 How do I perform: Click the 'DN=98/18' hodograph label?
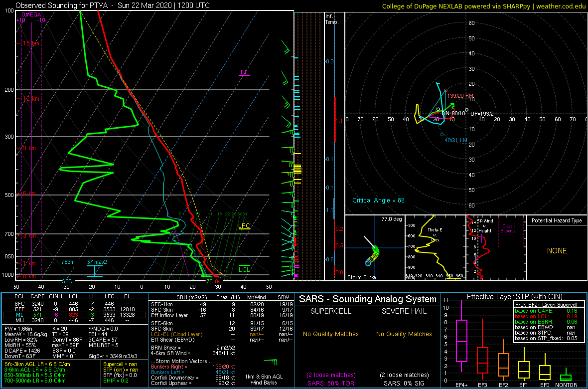pyautogui.click(x=453, y=113)
